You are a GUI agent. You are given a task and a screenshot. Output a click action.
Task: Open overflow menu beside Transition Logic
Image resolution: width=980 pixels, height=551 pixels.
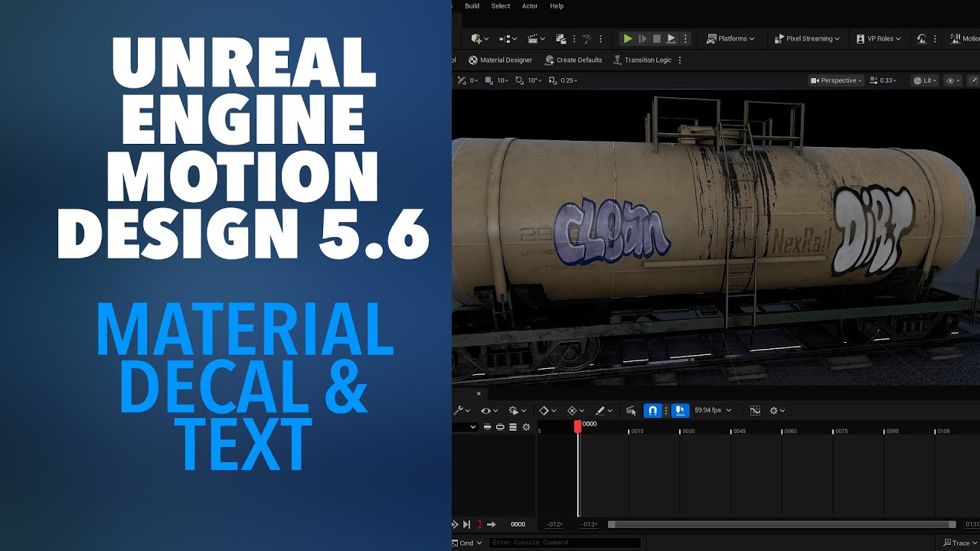(x=680, y=60)
